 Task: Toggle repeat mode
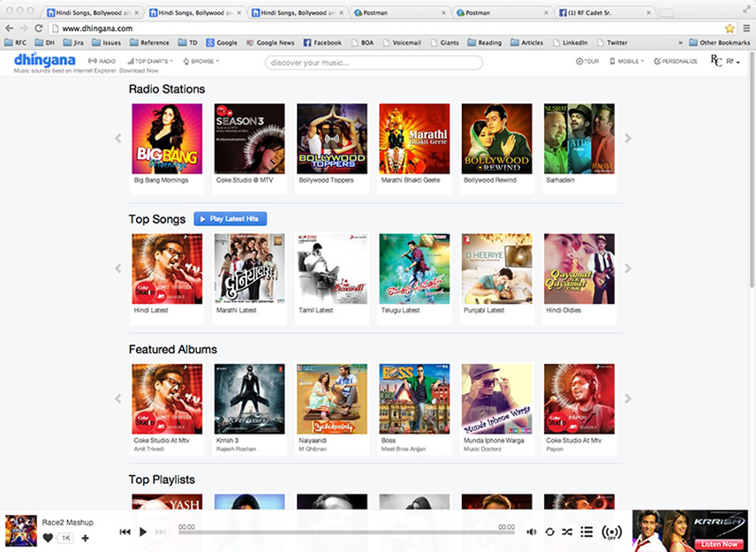(549, 532)
